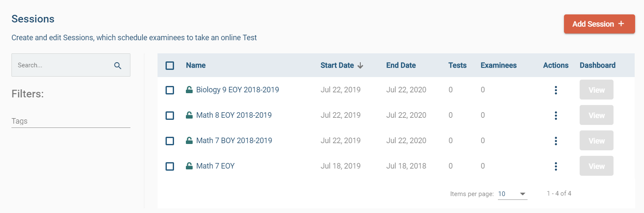Sort sessions by Name column
The height and width of the screenshot is (213, 644).
click(x=196, y=65)
